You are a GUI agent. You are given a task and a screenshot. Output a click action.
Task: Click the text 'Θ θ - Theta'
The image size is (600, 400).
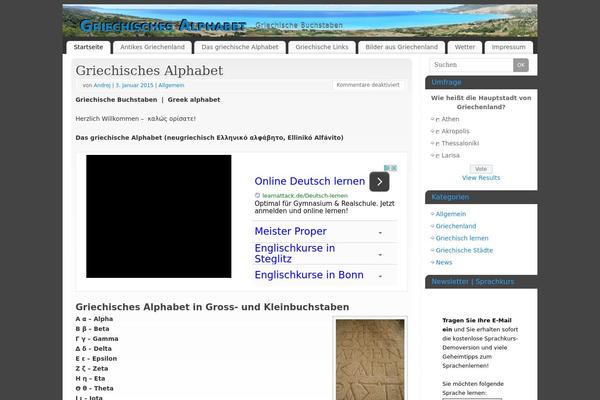(95, 389)
